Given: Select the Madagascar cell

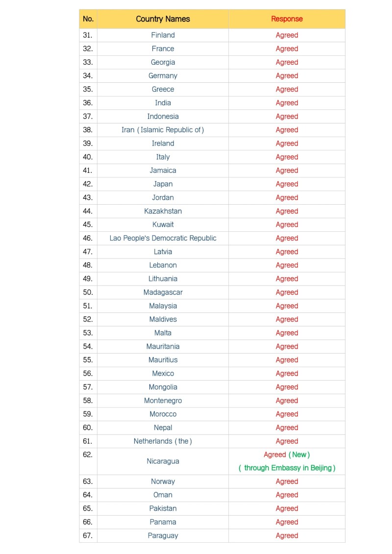Looking at the screenshot, I should point(163,292).
